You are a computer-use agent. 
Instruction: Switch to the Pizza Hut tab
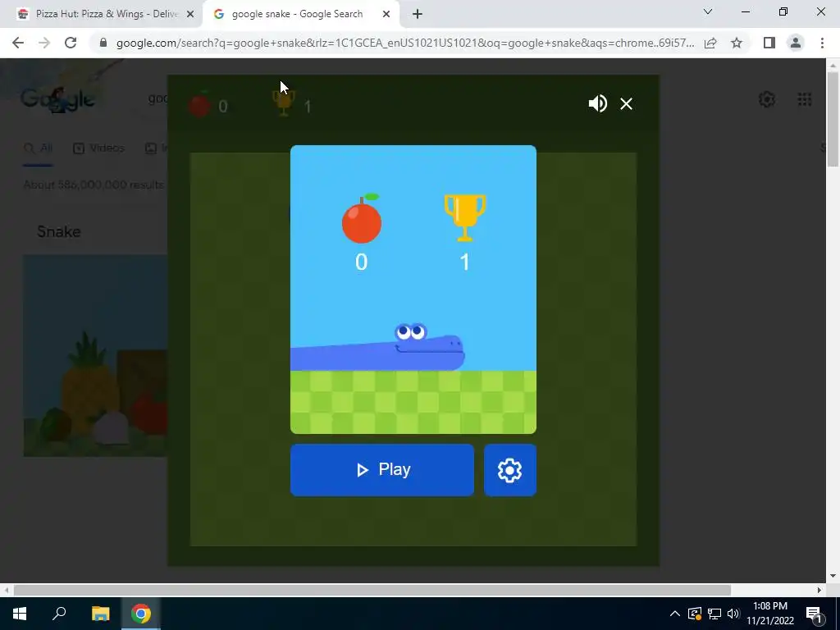pos(102,14)
